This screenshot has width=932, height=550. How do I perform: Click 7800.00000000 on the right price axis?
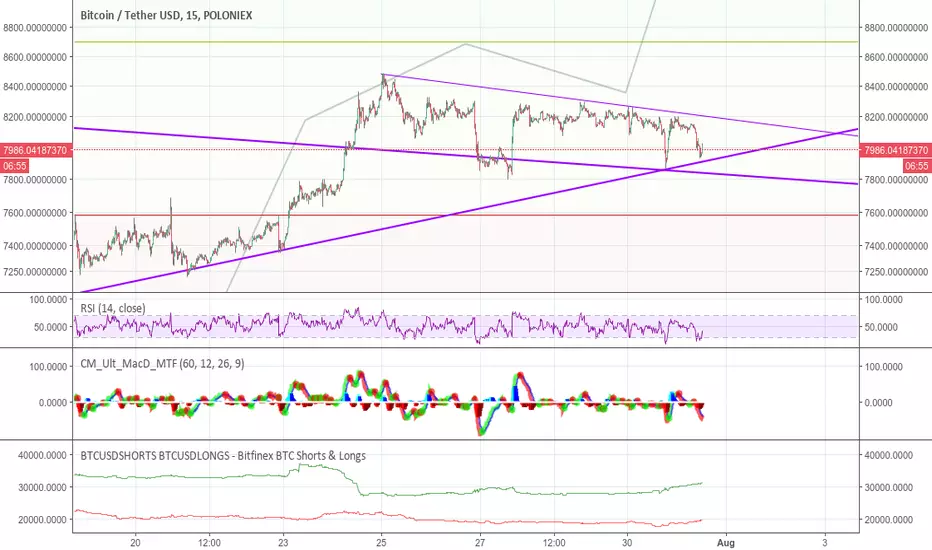(x=896, y=180)
